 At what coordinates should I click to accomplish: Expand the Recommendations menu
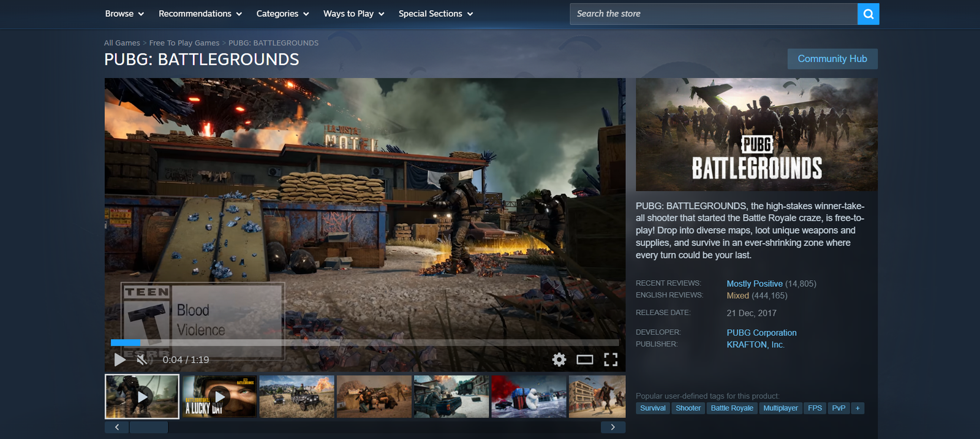[x=200, y=13]
